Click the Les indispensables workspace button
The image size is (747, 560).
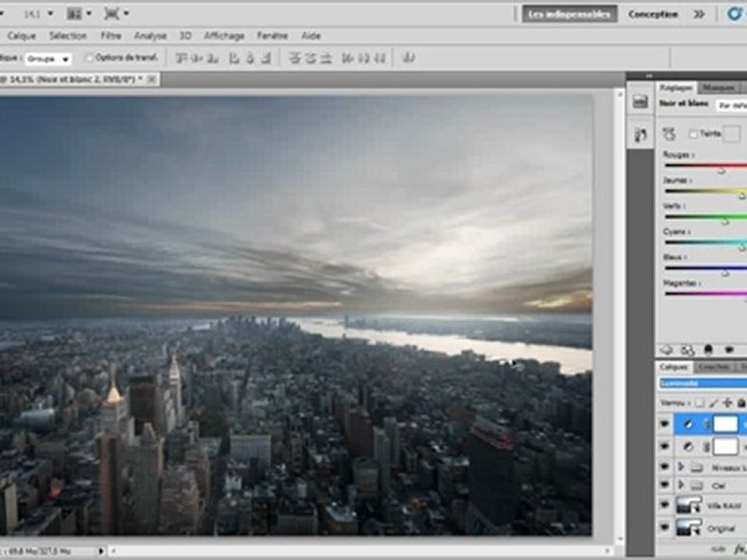click(x=570, y=14)
